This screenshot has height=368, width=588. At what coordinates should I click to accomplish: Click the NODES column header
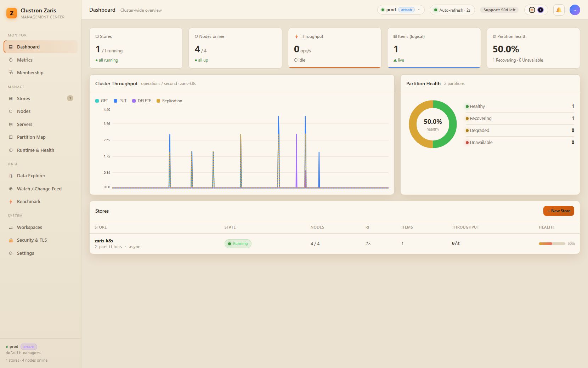click(317, 227)
